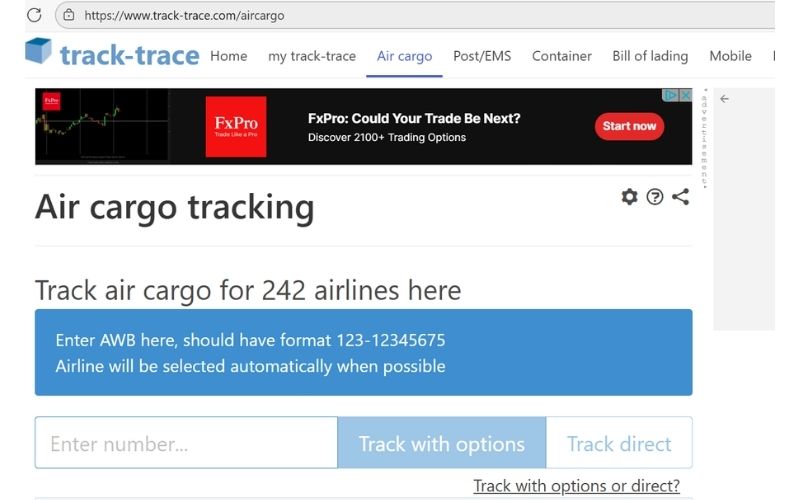Click the Track direct button

click(619, 443)
